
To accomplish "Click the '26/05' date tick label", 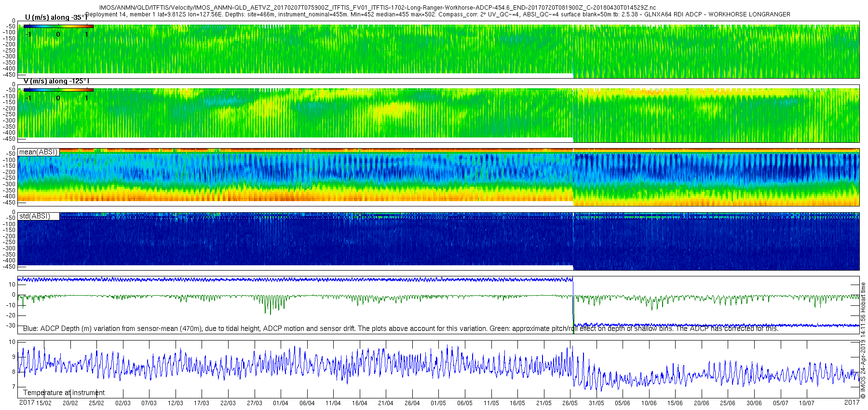I will coord(570,403).
